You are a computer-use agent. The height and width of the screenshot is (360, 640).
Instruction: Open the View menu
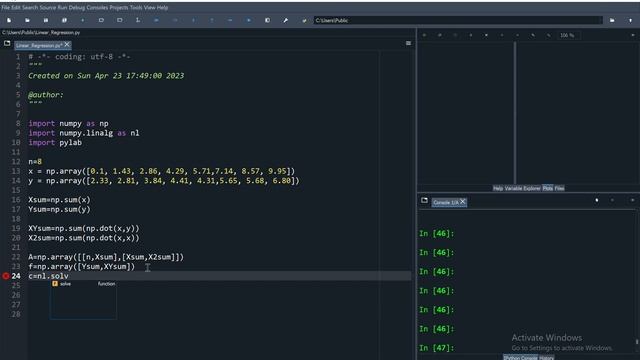tap(149, 7)
